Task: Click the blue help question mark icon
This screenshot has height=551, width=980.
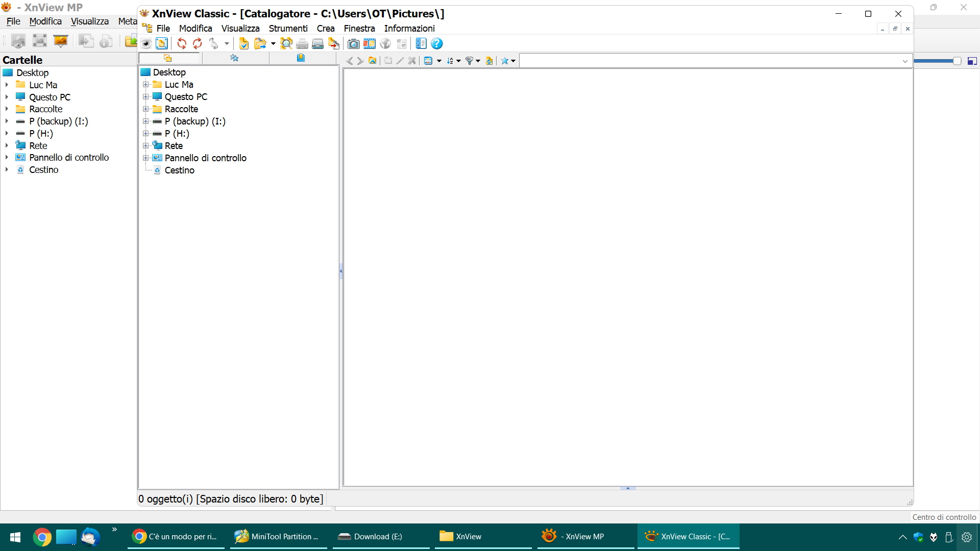Action: click(x=437, y=44)
